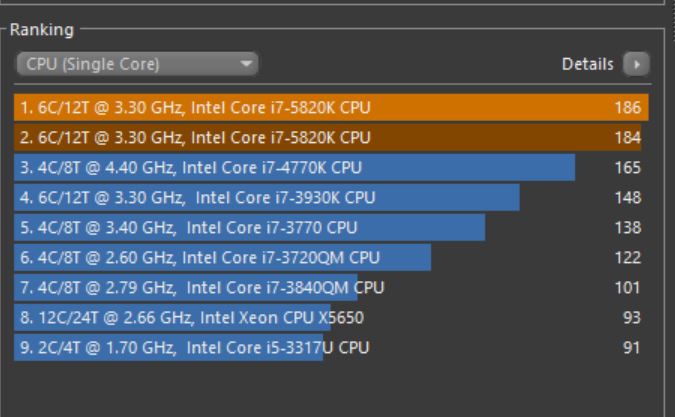Click the score value 91
Screen dimensions: 675x417
pyautogui.click(x=631, y=348)
